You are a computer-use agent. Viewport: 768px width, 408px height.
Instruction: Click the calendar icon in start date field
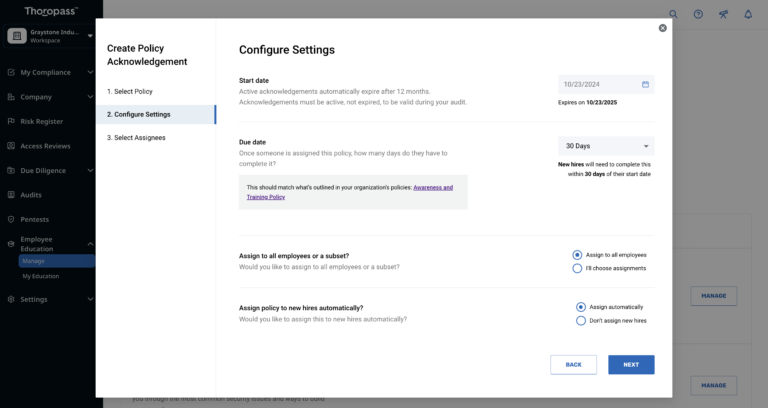tap(645, 84)
